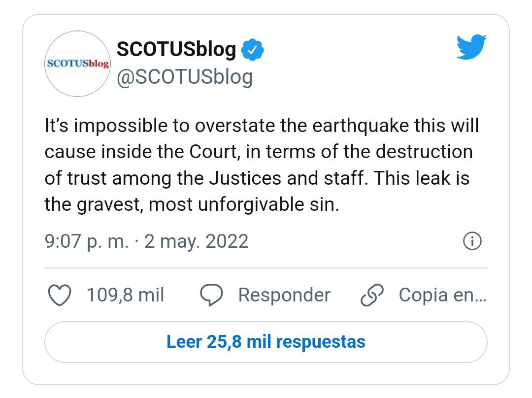Open Leer 25,8 mil respuestas

tap(266, 342)
